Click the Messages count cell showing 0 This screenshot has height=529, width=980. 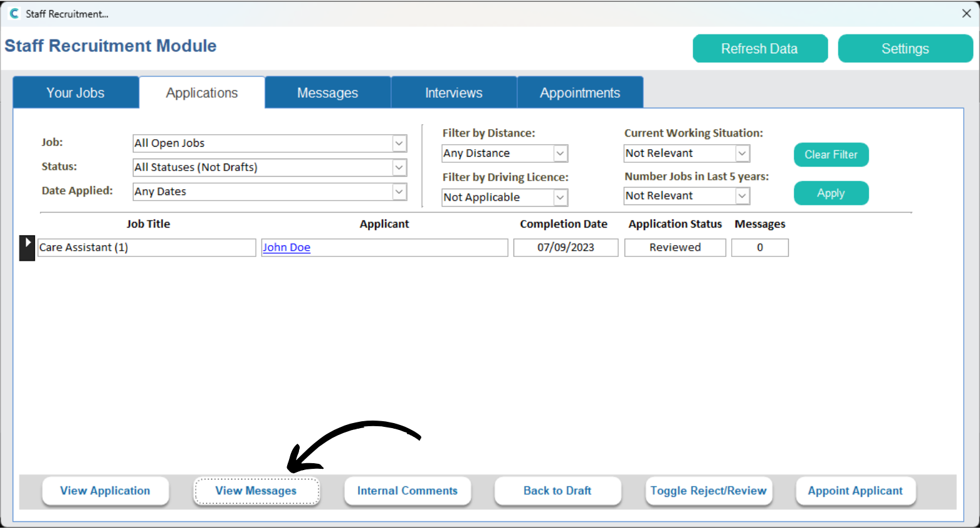click(x=760, y=248)
